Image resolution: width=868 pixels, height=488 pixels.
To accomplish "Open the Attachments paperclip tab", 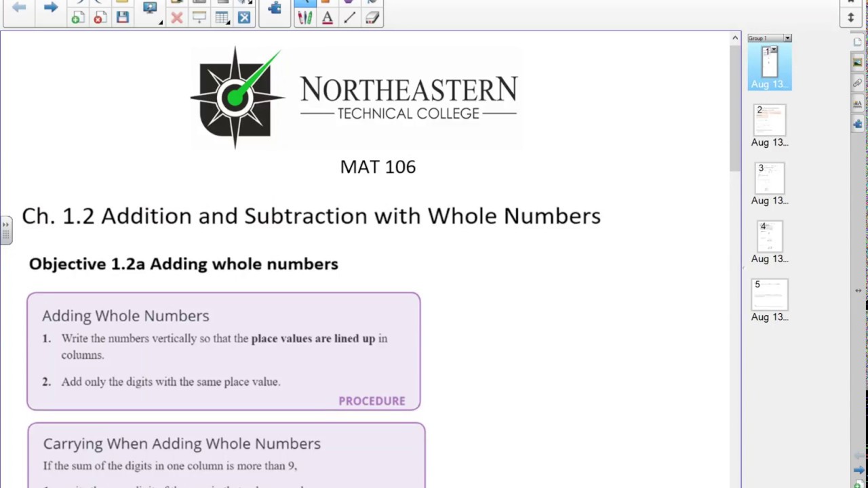I will [858, 83].
